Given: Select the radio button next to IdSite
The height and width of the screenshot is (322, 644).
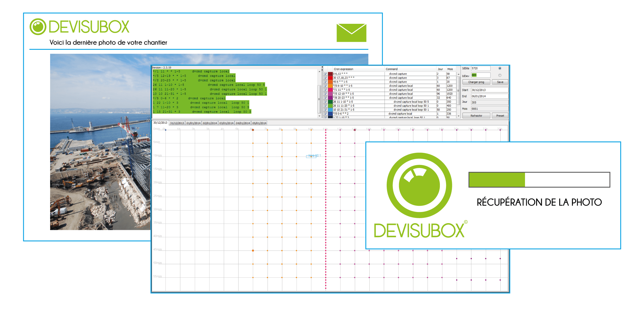Looking at the screenshot, I should (x=500, y=68).
